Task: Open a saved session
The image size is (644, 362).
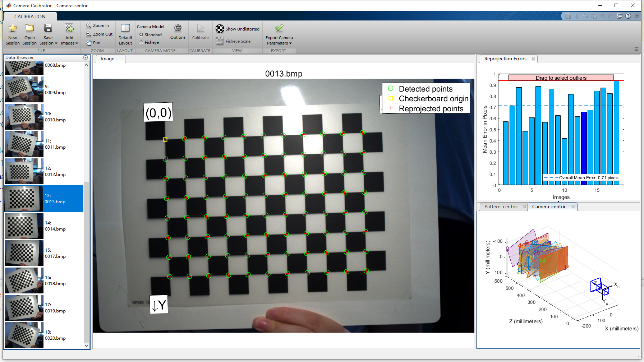Action: [29, 33]
